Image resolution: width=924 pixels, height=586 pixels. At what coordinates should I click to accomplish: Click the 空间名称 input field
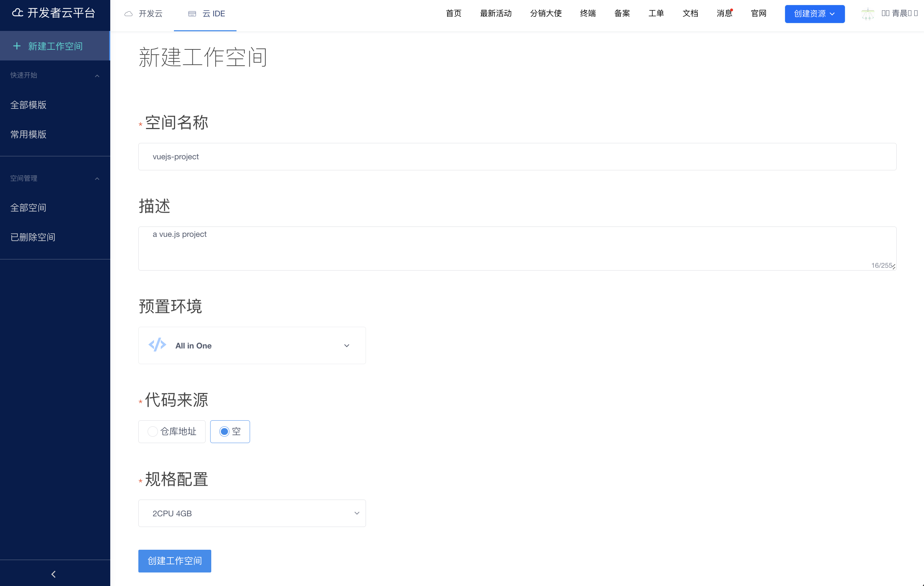click(x=517, y=156)
